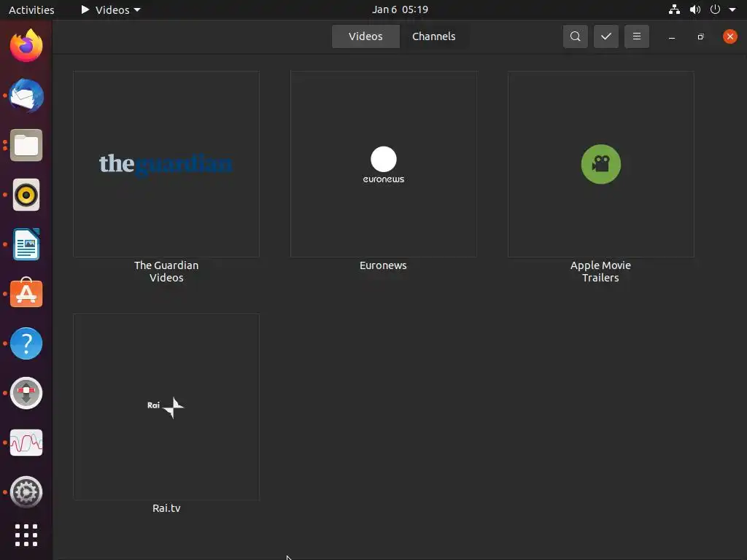Open Activities overview
The height and width of the screenshot is (560, 747).
coord(31,9)
